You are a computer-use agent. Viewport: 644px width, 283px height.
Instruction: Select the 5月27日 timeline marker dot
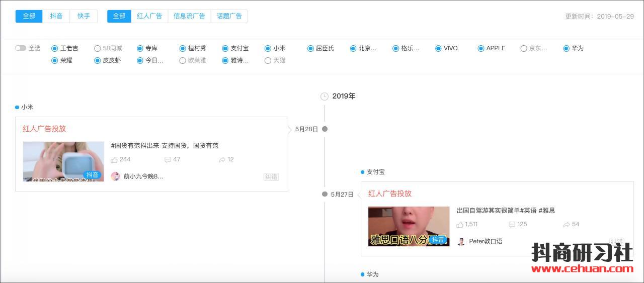(x=325, y=194)
